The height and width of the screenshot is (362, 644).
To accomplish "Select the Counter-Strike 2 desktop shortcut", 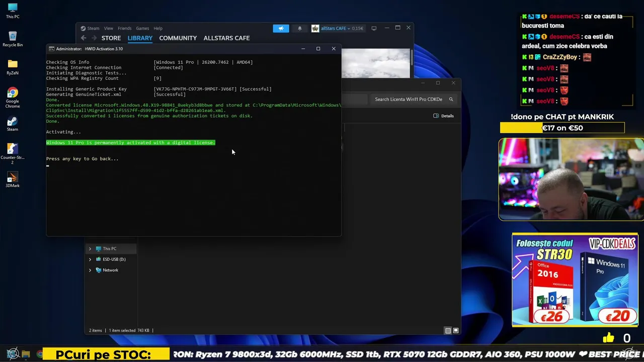I will tap(13, 153).
